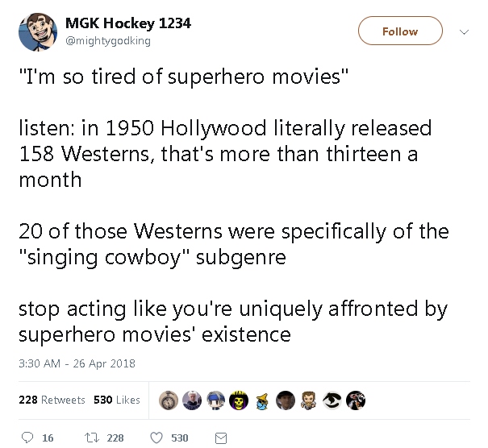
Task: Select the yellow skull liker avatar
Action: (239, 400)
